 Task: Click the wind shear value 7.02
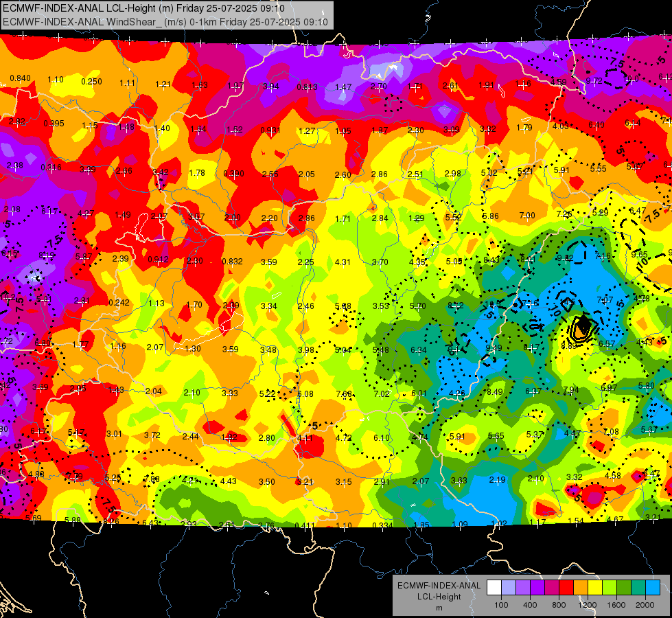click(x=382, y=393)
